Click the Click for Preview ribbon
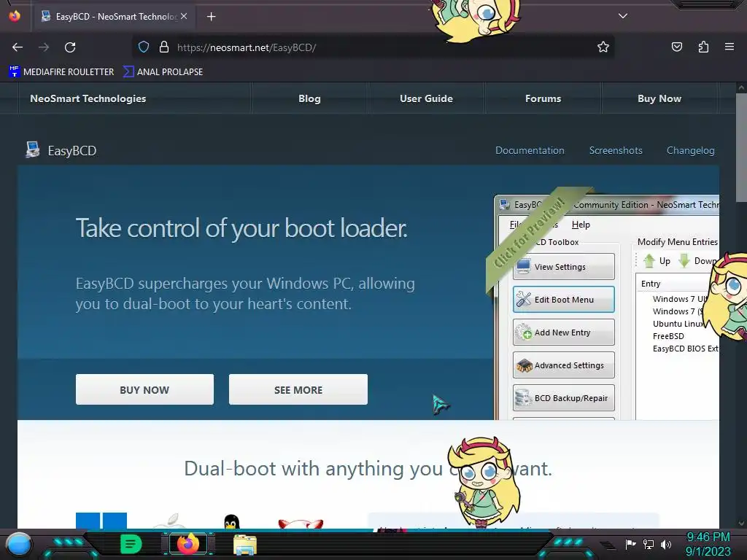 531,233
